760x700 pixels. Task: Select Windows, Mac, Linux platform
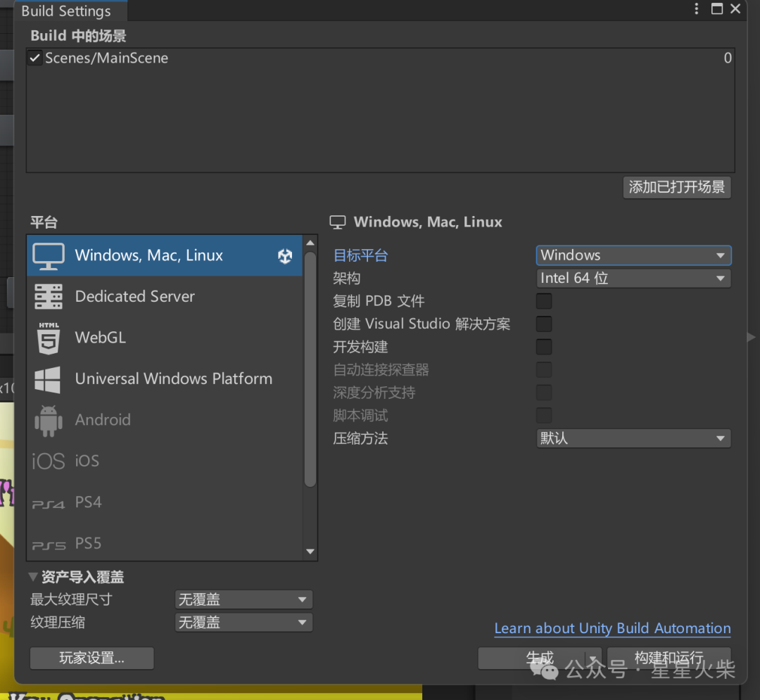coord(164,256)
